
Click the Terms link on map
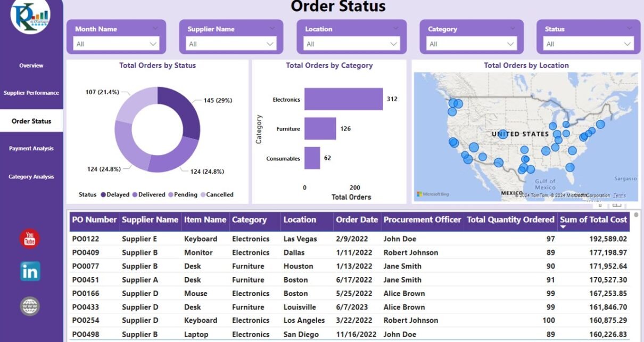pyautogui.click(x=620, y=196)
